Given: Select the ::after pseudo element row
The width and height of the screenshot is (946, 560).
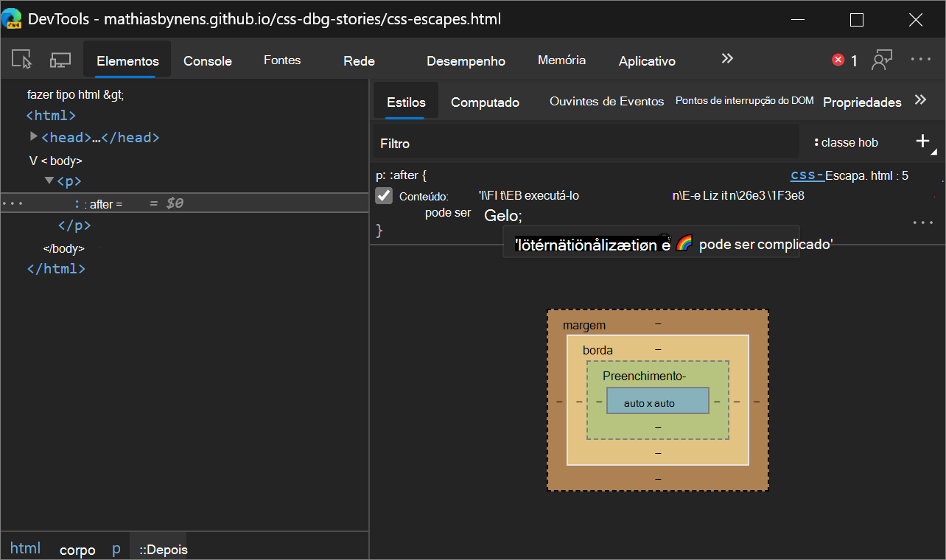Looking at the screenshot, I should (184, 203).
